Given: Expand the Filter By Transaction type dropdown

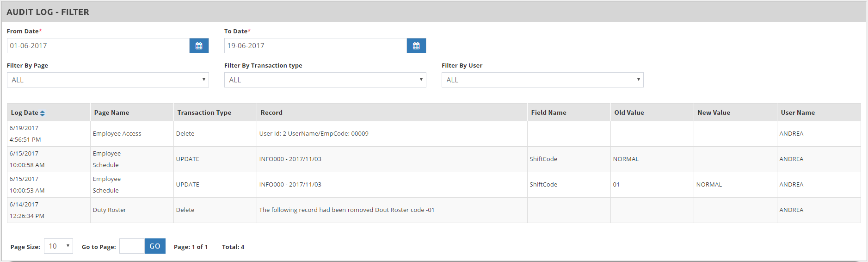Looking at the screenshot, I should pyautogui.click(x=325, y=80).
